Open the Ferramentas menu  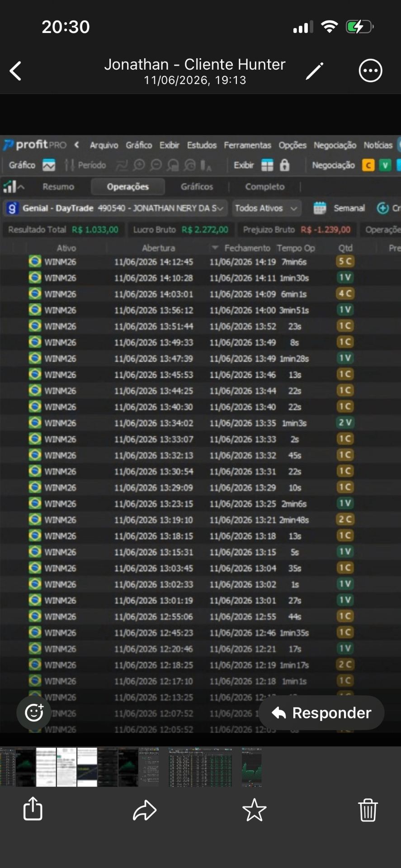point(247,145)
